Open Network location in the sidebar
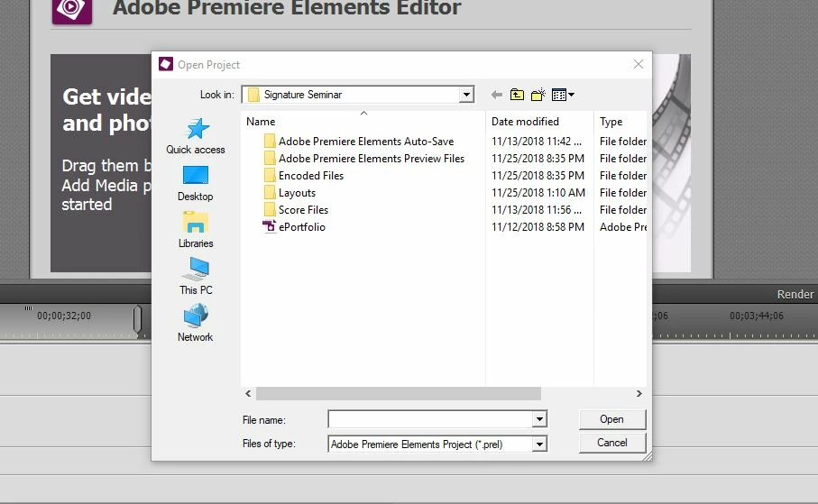Viewport: 818px width, 504px height. pos(195,324)
